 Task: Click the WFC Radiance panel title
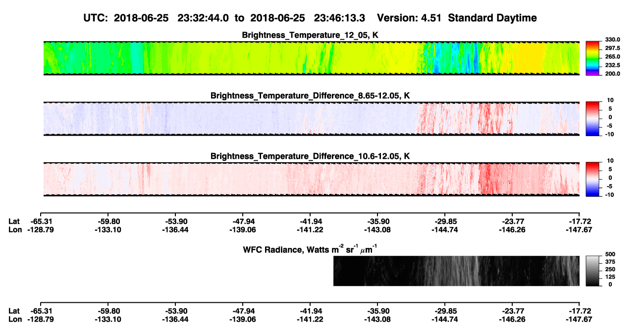click(x=311, y=249)
